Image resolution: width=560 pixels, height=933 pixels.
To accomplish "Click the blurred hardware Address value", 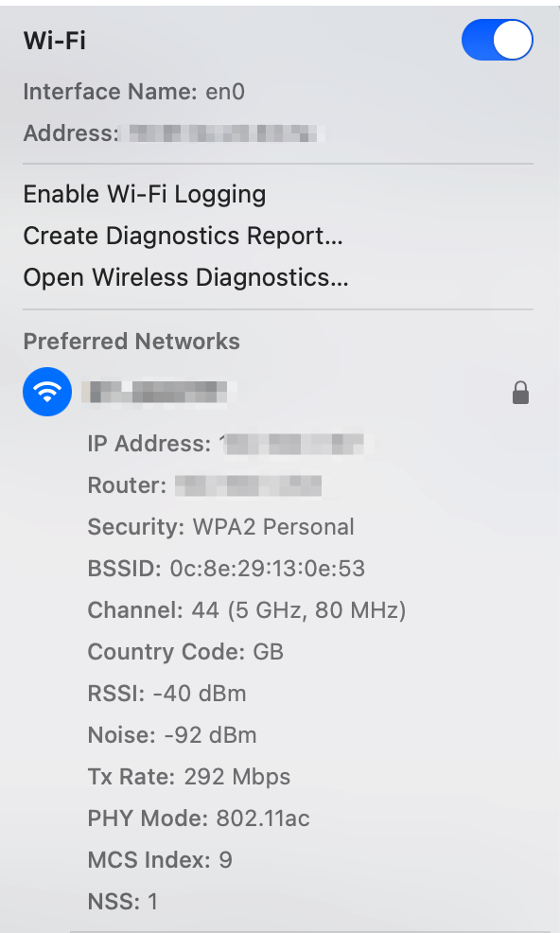I will [222, 132].
